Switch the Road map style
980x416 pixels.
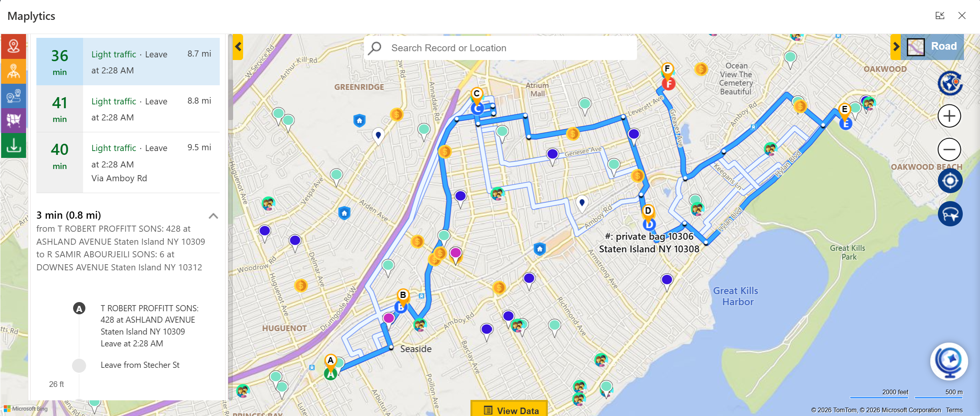pos(933,47)
